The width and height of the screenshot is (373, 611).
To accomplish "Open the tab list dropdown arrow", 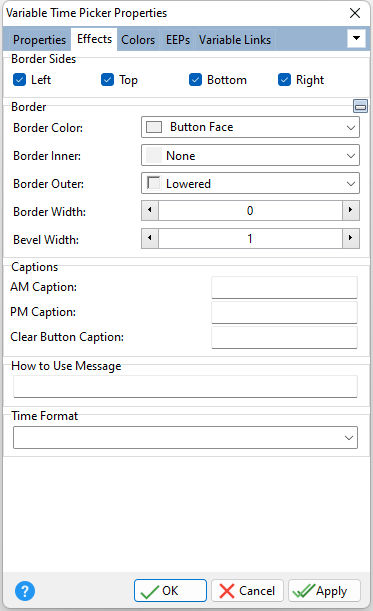I will coord(356,38).
